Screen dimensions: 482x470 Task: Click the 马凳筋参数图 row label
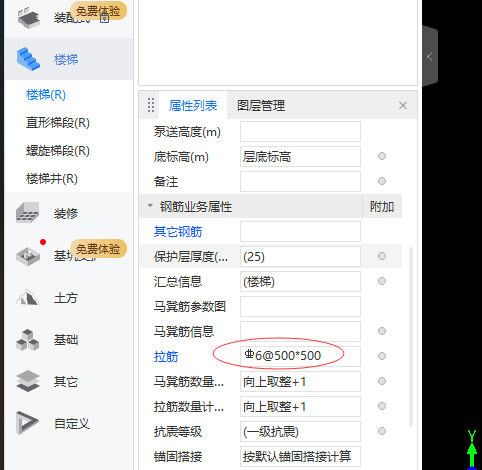(190, 307)
